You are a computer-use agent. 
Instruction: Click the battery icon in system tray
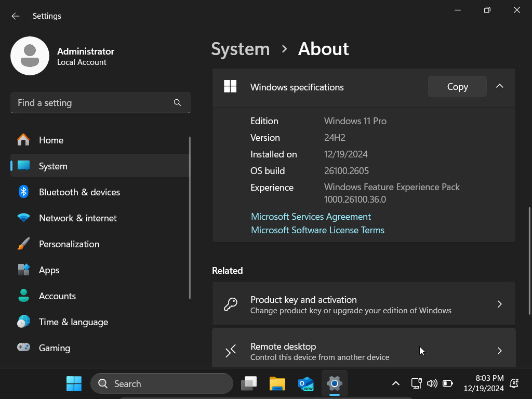click(447, 383)
